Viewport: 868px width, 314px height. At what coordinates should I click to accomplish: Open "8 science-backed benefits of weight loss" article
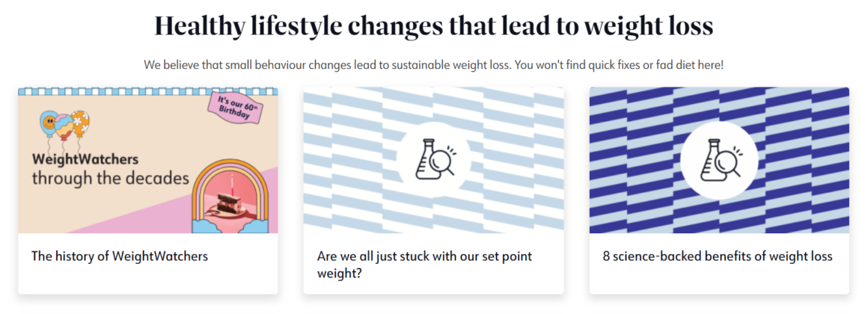click(x=717, y=256)
